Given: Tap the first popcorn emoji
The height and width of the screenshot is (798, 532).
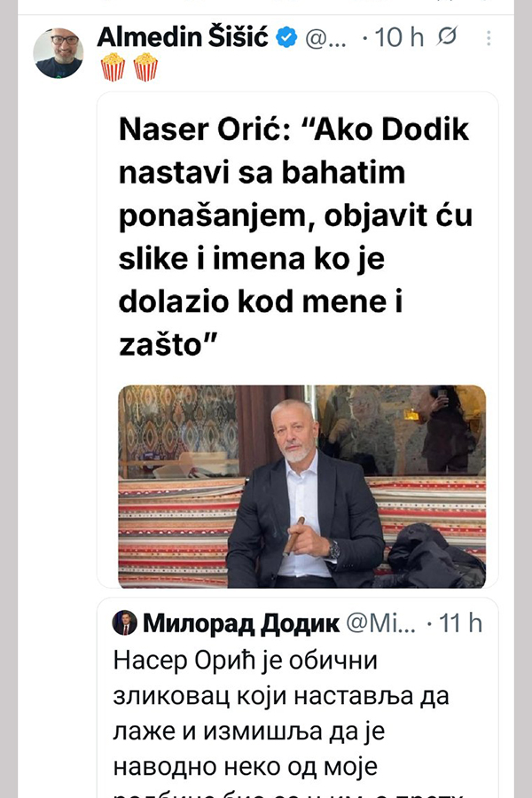Looking at the screenshot, I should 112,68.
